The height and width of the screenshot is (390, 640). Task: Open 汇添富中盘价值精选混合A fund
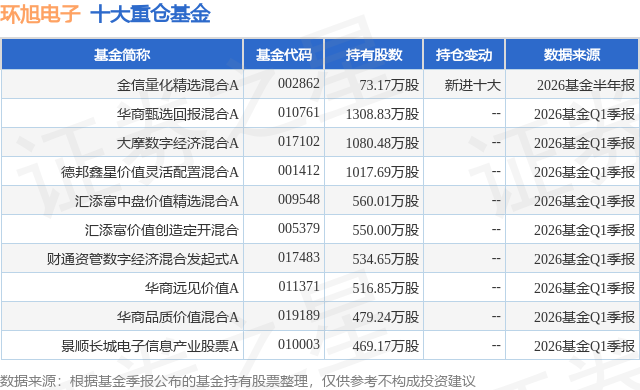[157, 201]
